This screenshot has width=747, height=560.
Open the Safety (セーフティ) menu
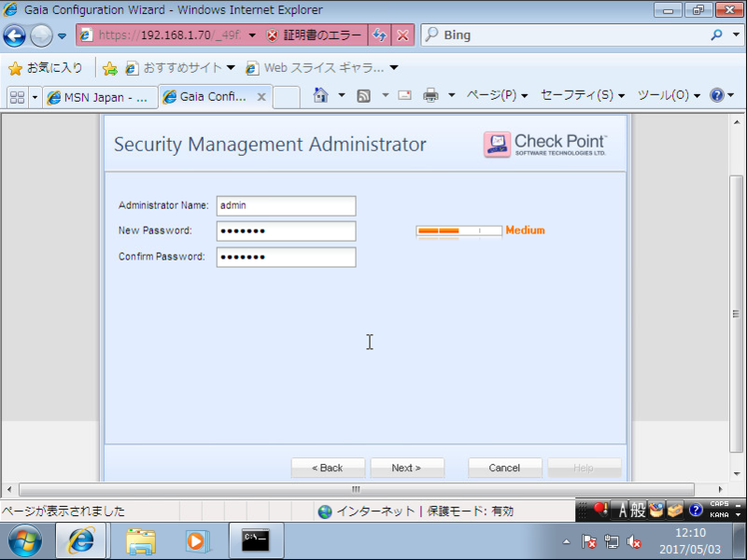coord(582,95)
